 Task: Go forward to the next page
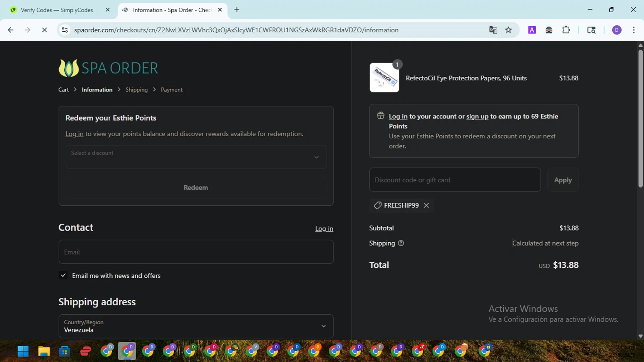27,30
